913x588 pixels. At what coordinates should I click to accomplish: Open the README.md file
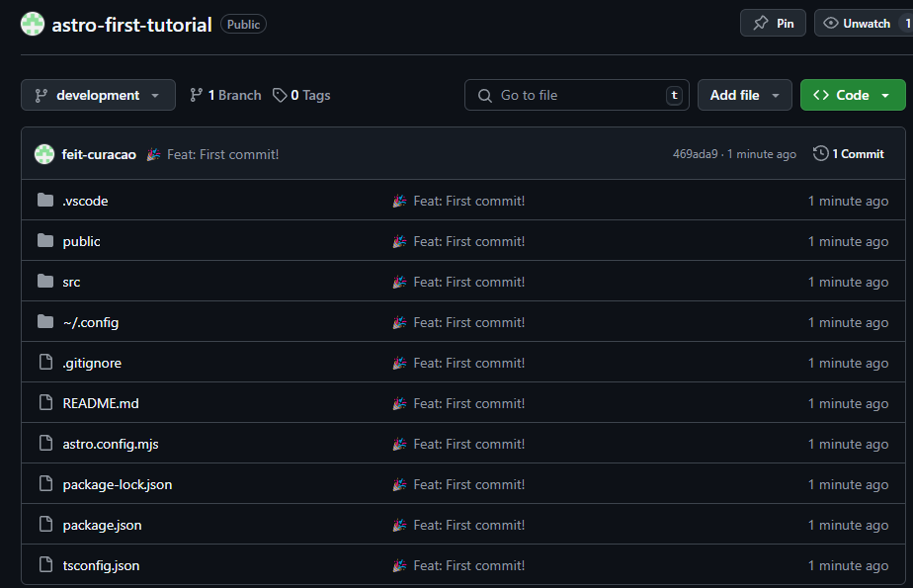(101, 403)
